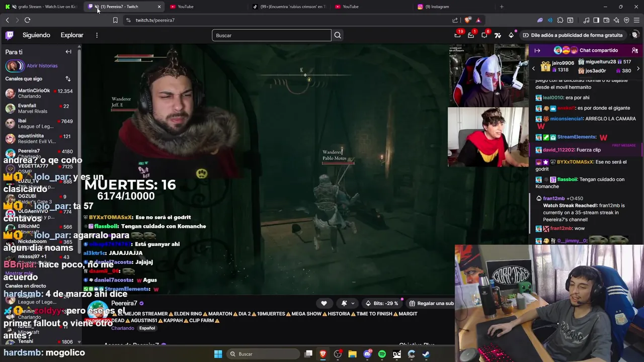Click the Twitch logo home icon
This screenshot has height=362, width=644.
[10, 35]
